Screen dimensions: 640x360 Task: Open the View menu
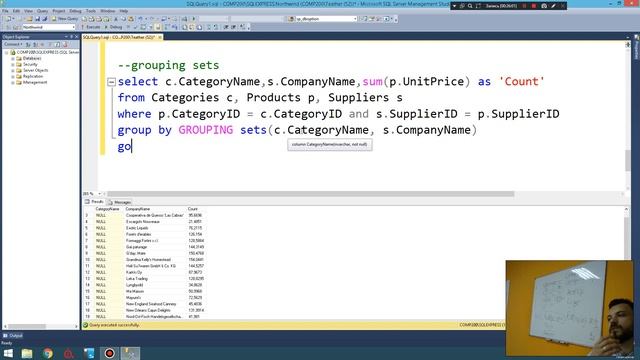(29, 11)
